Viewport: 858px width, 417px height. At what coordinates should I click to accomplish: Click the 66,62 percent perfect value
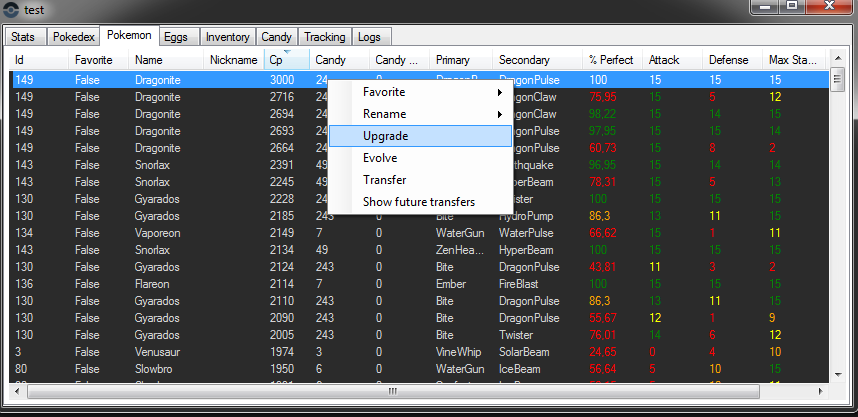(x=603, y=233)
